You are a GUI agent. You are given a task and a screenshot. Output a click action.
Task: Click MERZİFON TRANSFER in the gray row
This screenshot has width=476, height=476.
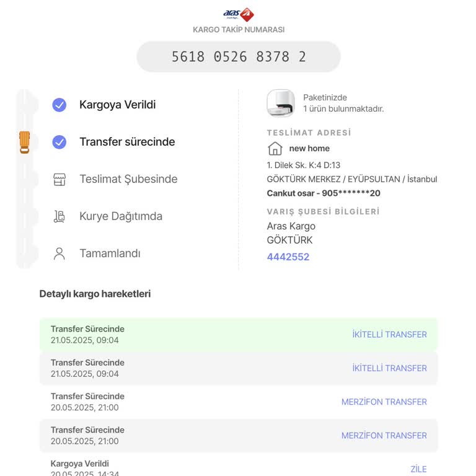(384, 436)
